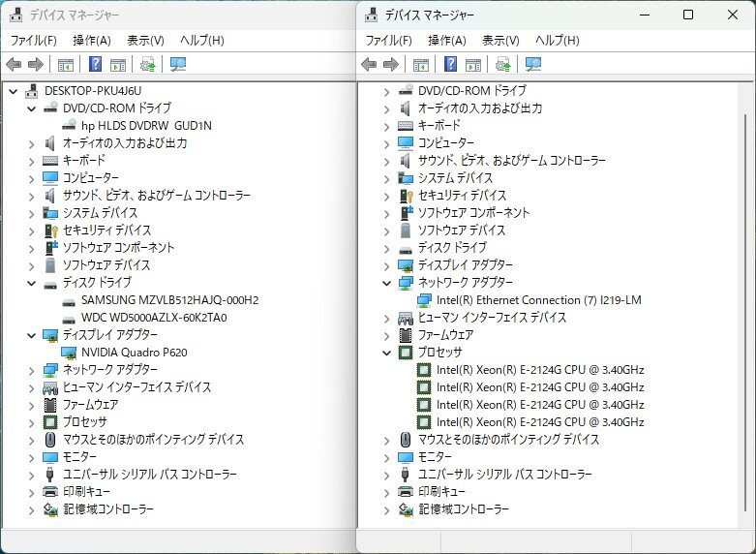Select DESKTOP-PKU4J6U root node

(93, 91)
